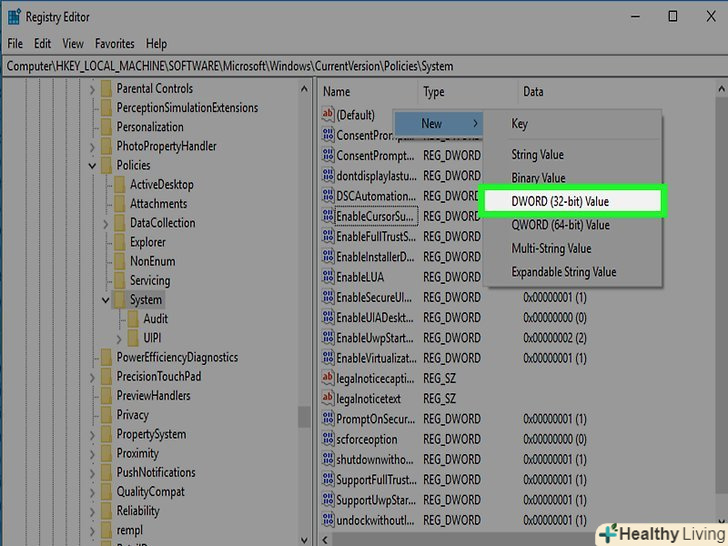Select the Servicing key
The width and height of the screenshot is (728, 546).
(x=150, y=280)
